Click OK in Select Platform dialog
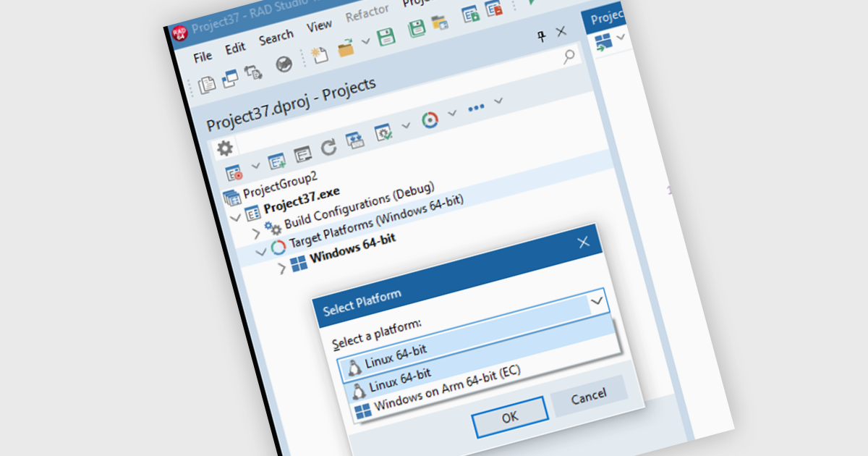The height and width of the screenshot is (456, 868). pos(510,417)
